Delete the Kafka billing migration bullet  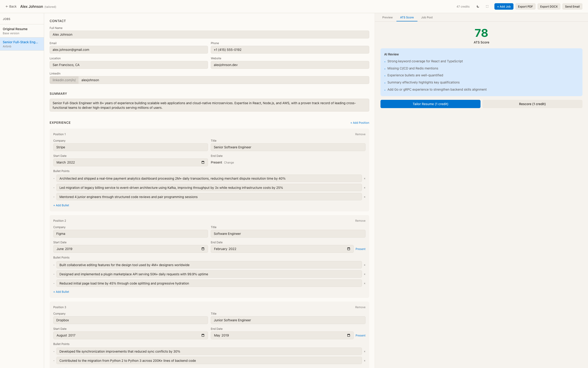pyautogui.click(x=365, y=188)
